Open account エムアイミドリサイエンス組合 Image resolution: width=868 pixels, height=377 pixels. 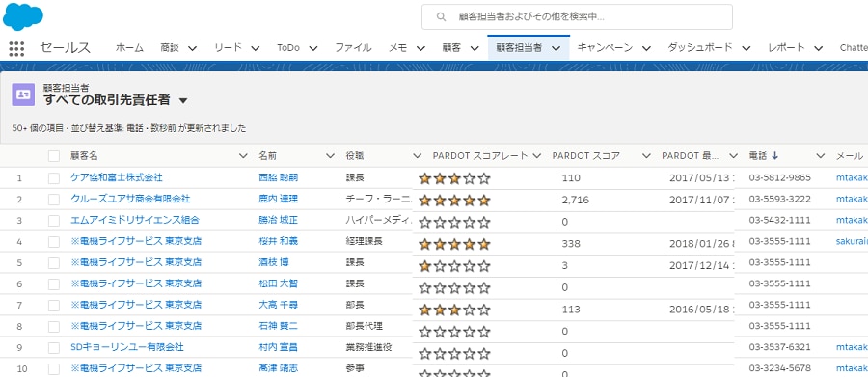(x=135, y=220)
